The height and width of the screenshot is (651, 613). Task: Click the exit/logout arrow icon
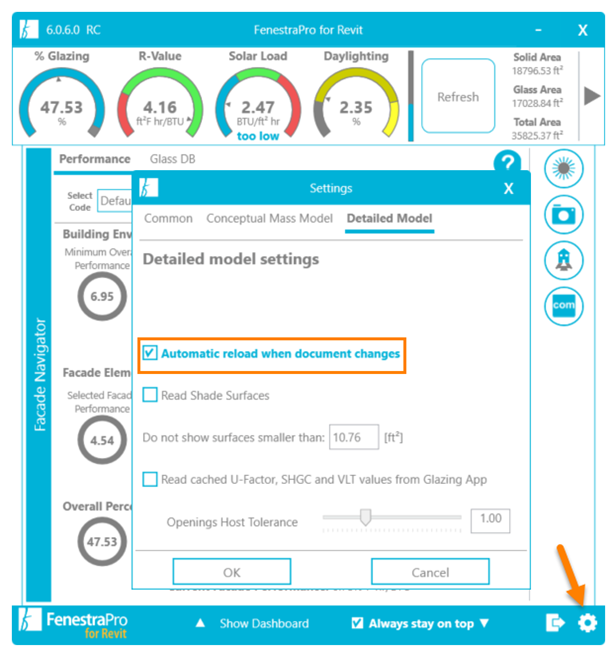[555, 623]
